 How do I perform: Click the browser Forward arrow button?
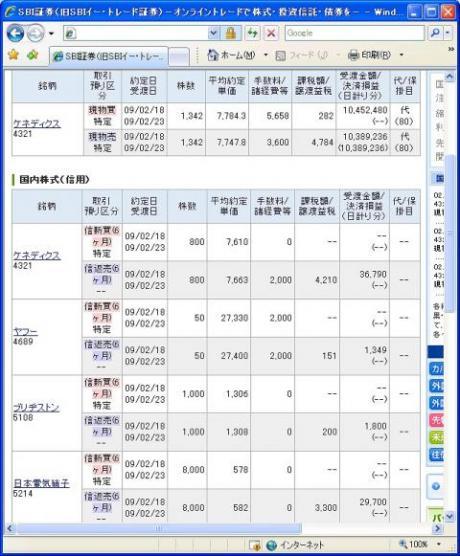coord(35,33)
